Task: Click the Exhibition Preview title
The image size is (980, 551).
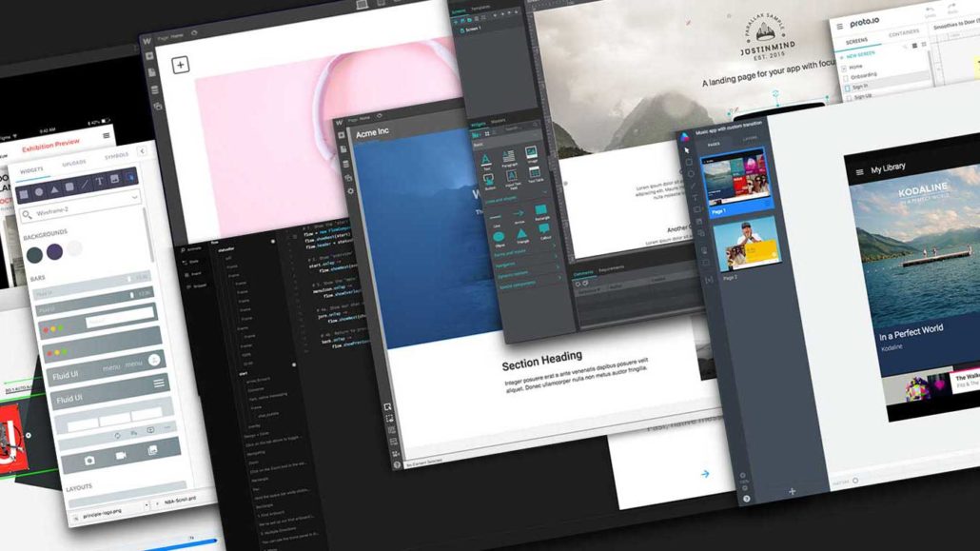Action: (x=50, y=146)
